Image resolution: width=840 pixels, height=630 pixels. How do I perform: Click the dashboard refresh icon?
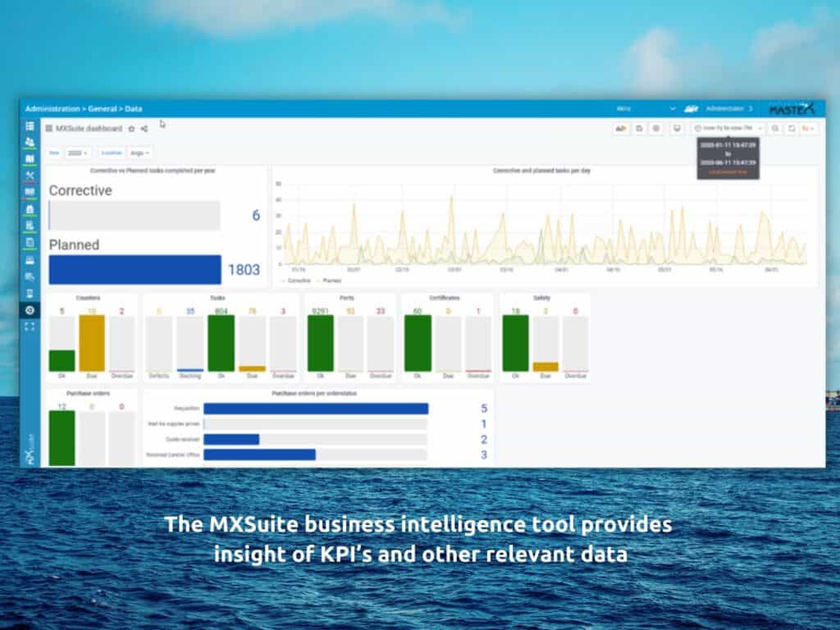792,129
